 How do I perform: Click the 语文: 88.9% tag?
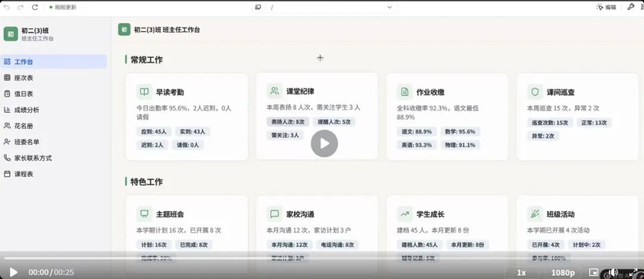coord(417,132)
